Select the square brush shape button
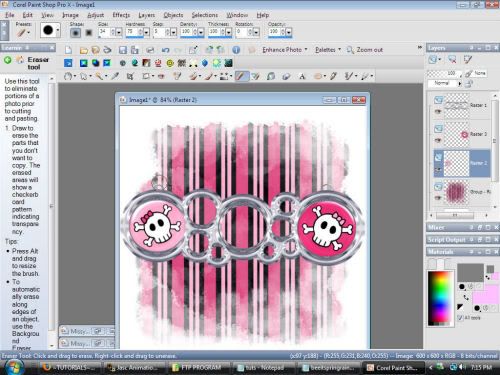 coord(89,33)
